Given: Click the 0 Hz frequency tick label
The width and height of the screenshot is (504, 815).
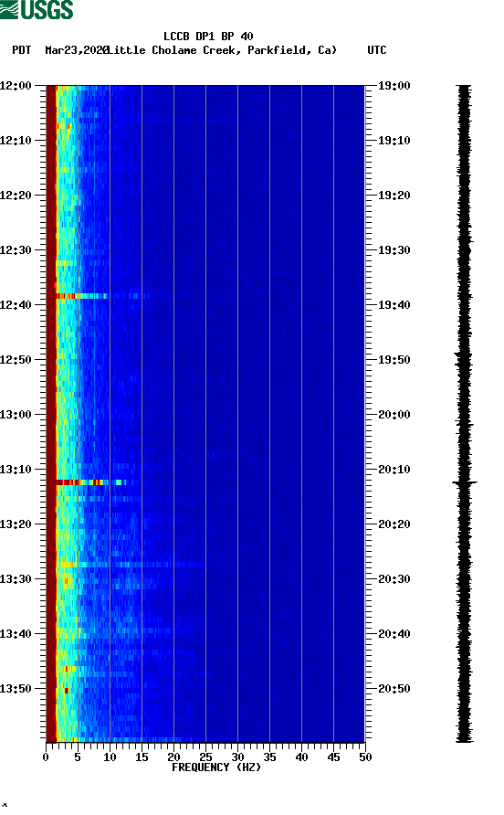Looking at the screenshot, I should [46, 757].
